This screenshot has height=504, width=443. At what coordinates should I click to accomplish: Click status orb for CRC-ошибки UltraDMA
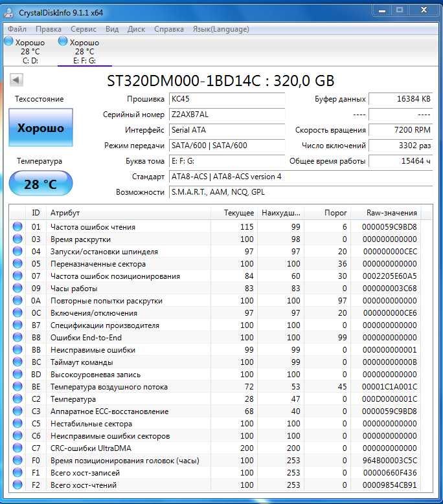pyautogui.click(x=17, y=448)
